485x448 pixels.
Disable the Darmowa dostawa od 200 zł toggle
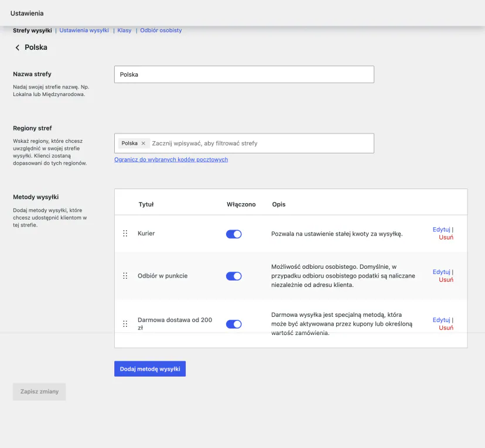click(234, 324)
